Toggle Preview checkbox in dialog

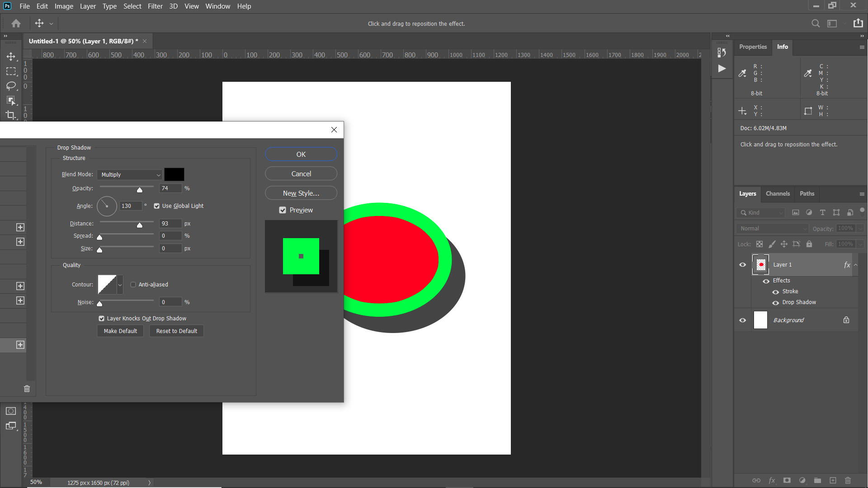pyautogui.click(x=283, y=210)
